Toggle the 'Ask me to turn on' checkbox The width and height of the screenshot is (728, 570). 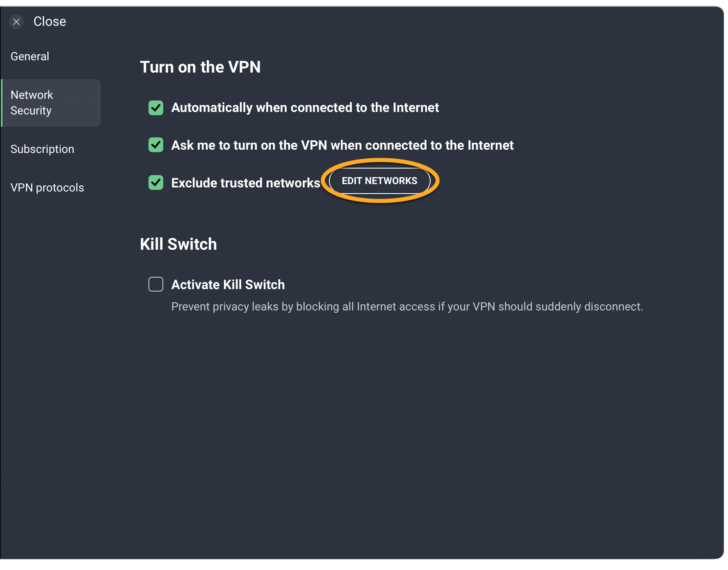click(x=156, y=145)
